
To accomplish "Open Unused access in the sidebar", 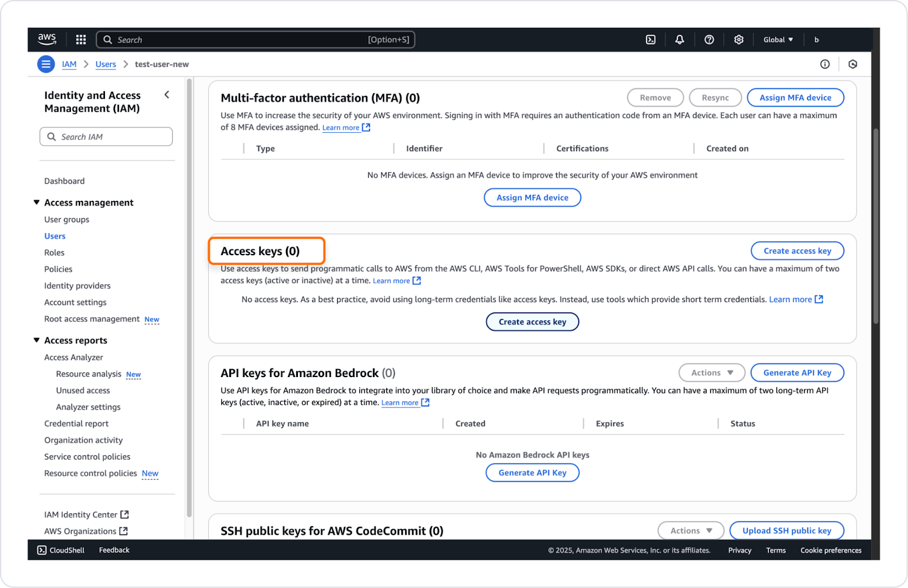I will coord(83,390).
